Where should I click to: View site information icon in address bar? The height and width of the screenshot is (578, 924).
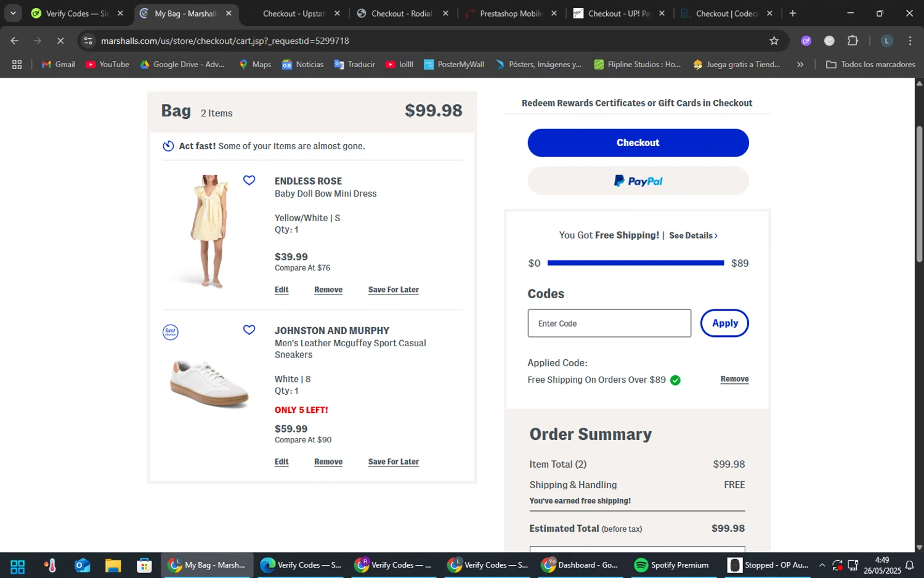pos(88,41)
